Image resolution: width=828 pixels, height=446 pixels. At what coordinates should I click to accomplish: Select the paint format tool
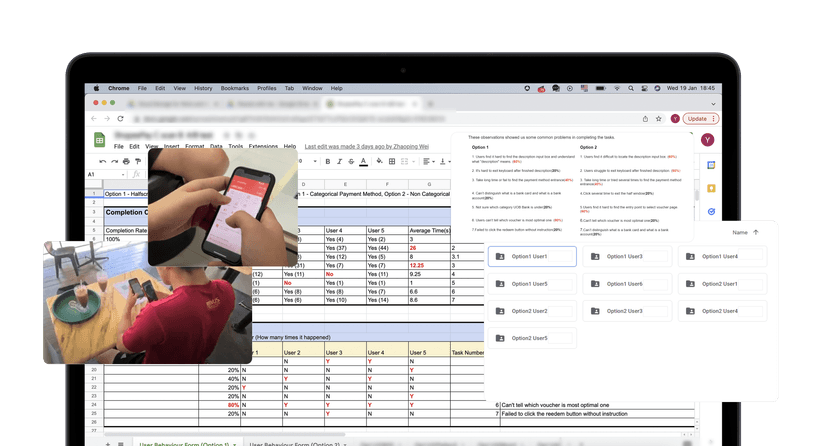(138, 162)
